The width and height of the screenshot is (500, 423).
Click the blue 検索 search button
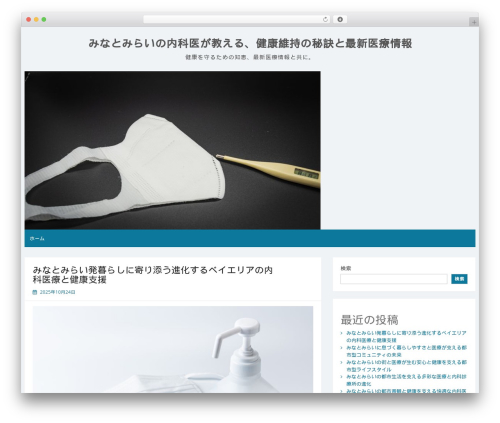(459, 279)
